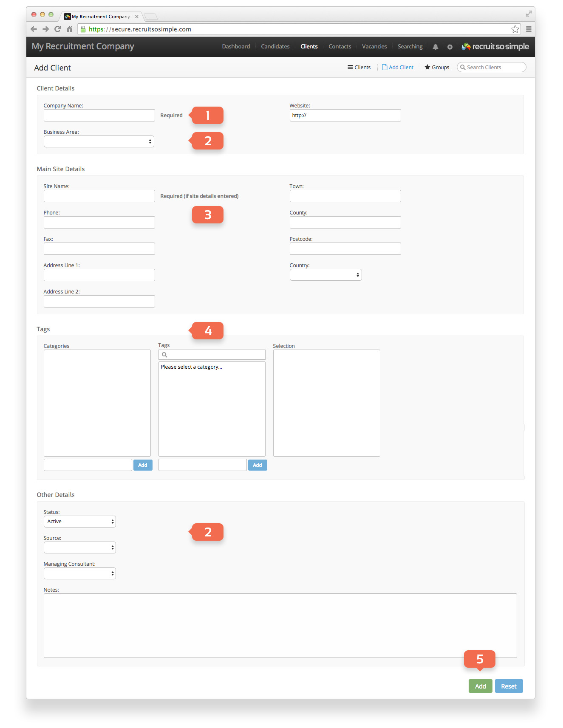Click the Categories list box
Screen dimensions: 563x728
[x=97, y=403]
